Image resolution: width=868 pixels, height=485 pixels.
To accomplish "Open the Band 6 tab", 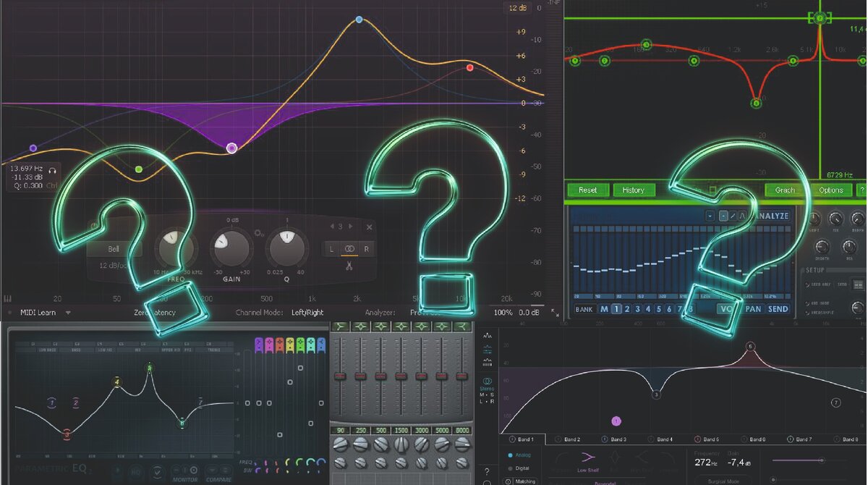I will pos(752,439).
